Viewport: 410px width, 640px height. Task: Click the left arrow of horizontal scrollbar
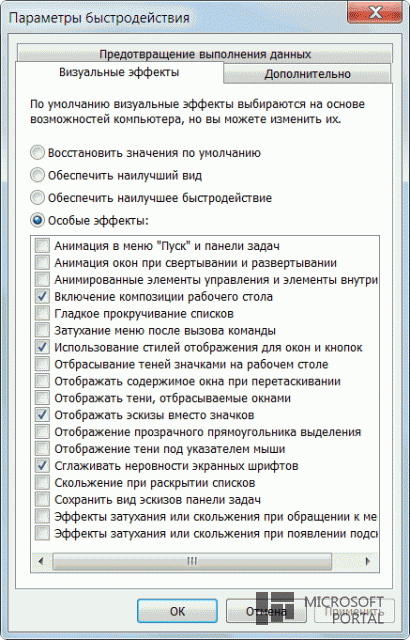pos(40,561)
